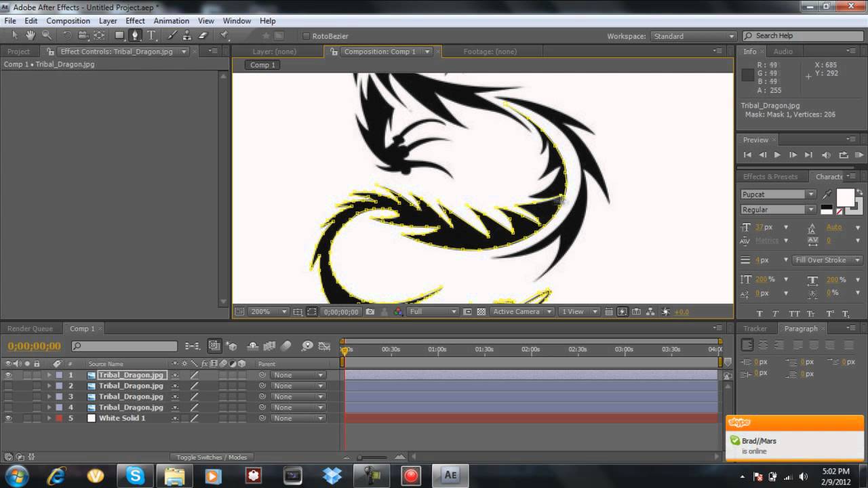Enable the RotoBezier checkbox
The height and width of the screenshot is (488, 868).
(306, 36)
